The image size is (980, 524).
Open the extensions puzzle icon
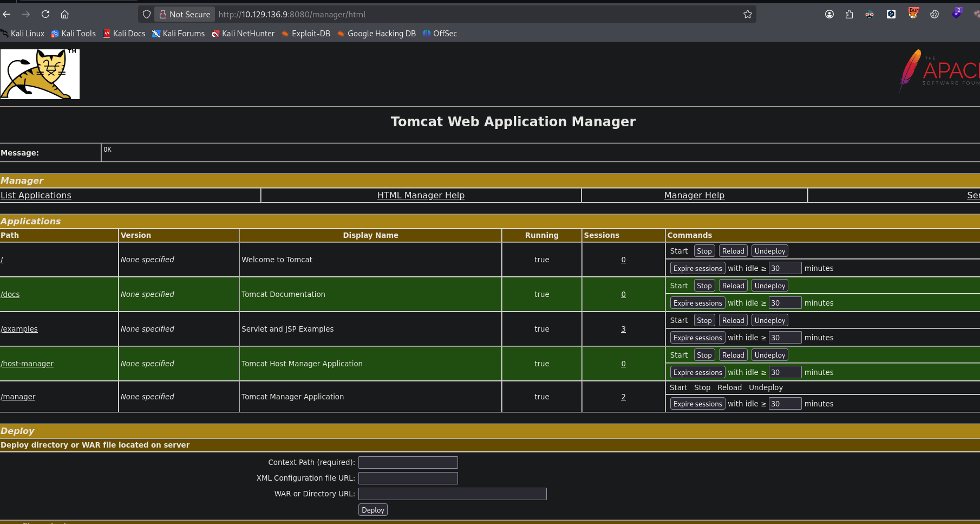(x=849, y=14)
